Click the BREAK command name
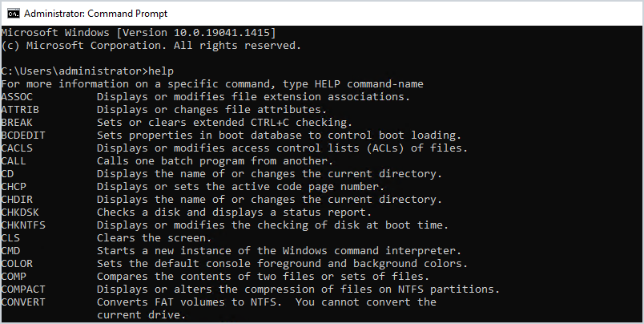Image resolution: width=644 pixels, height=324 pixels. [x=18, y=122]
